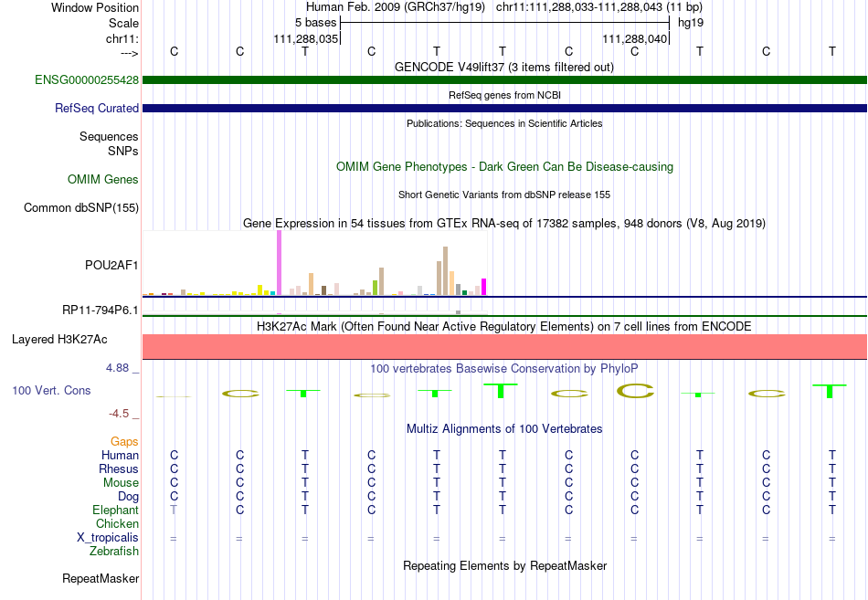This screenshot has width=868, height=600.
Task: Click the Scale row label
Action: coord(123,23)
